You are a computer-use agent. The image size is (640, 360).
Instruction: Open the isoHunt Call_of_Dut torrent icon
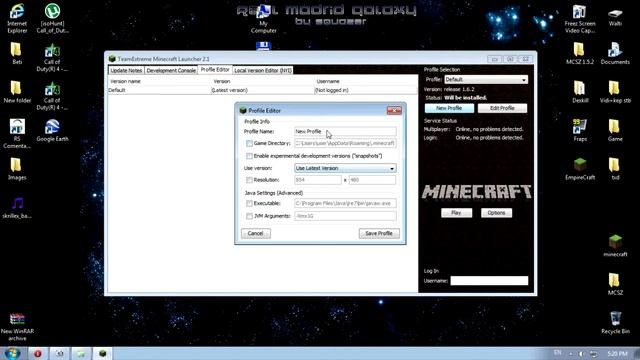click(52, 18)
